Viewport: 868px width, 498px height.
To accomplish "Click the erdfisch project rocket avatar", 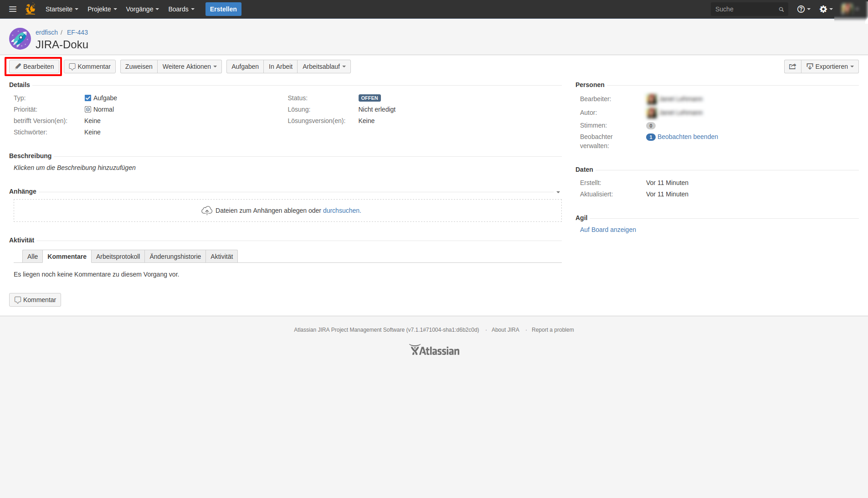I will tap(20, 39).
